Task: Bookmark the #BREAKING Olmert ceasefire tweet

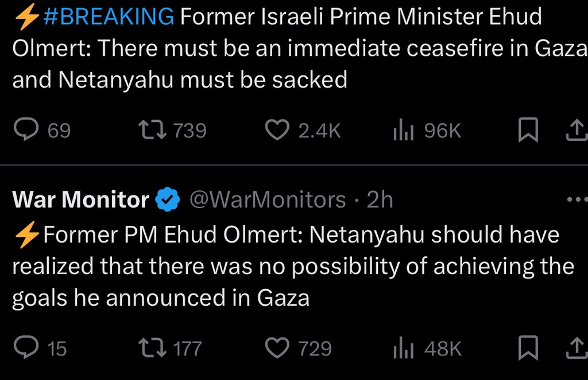Action: [528, 130]
